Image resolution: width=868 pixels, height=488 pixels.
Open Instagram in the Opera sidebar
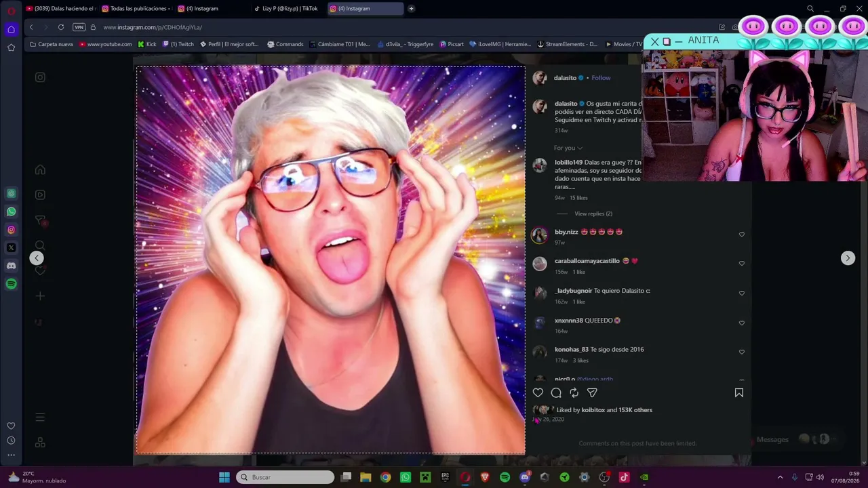coord(11,230)
